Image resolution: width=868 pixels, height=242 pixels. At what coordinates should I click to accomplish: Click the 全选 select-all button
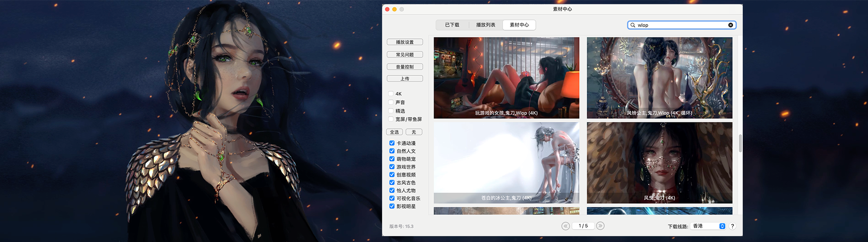click(394, 132)
